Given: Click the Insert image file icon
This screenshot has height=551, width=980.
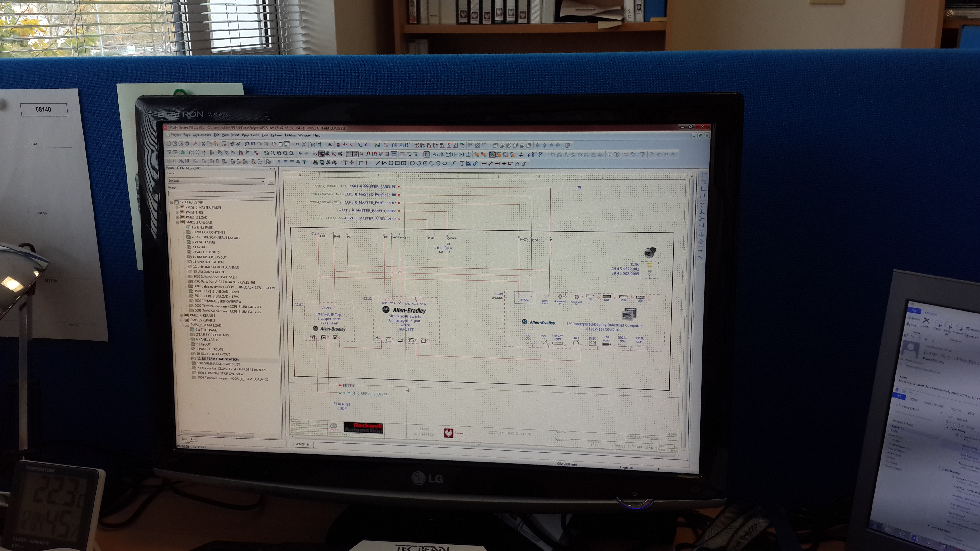Looking at the screenshot, I should [469, 163].
